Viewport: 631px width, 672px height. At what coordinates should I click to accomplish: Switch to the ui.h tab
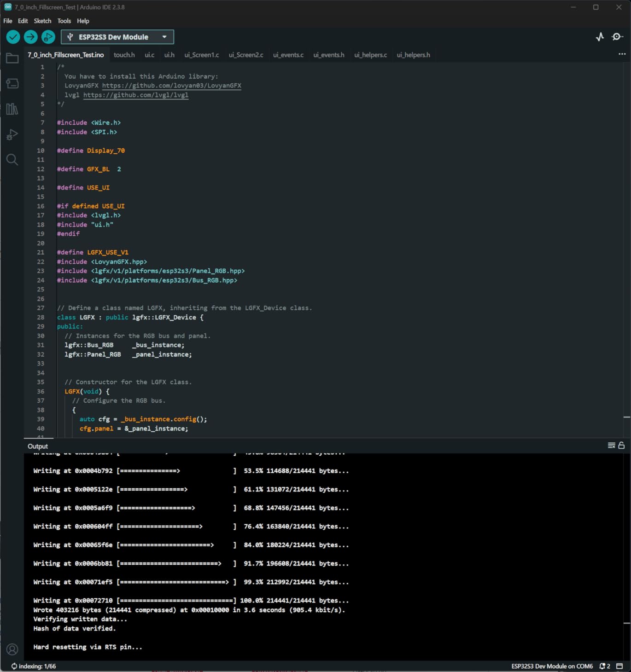169,55
